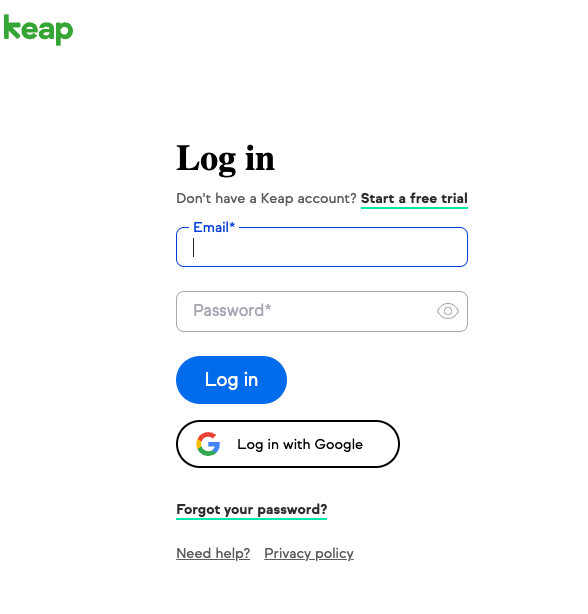Open the Need help? link
The width and height of the screenshot is (588, 614).
coord(213,553)
